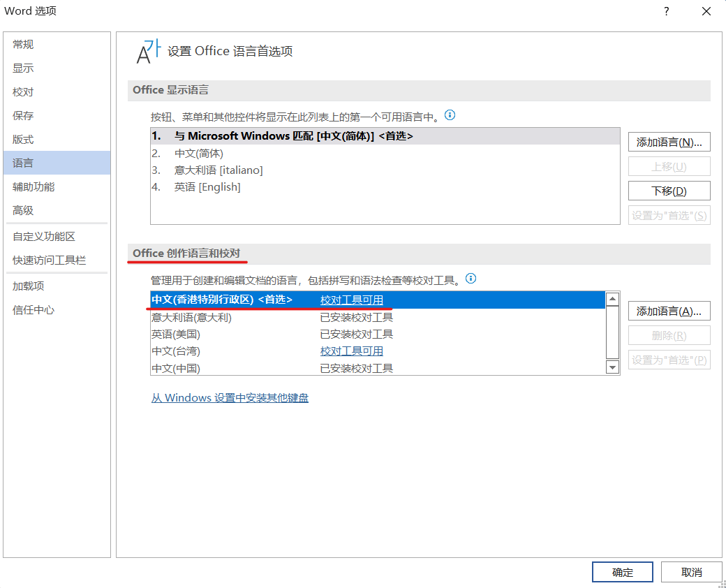Image resolution: width=726 pixels, height=588 pixels.
Task: Click the dialog help question mark
Action: click(x=665, y=11)
